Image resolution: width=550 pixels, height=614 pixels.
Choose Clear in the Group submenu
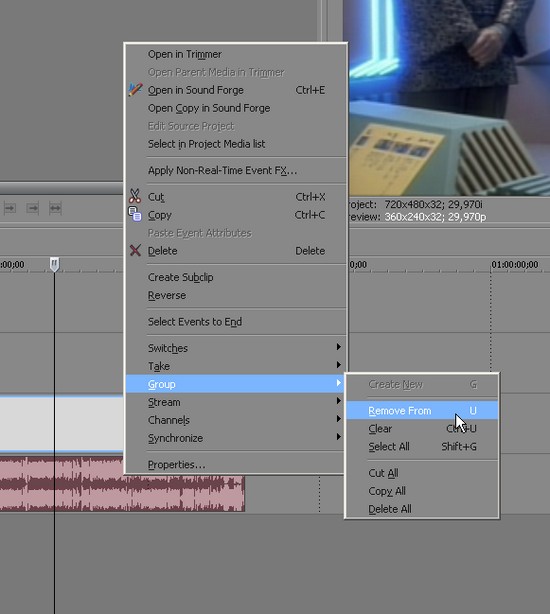pos(422,429)
